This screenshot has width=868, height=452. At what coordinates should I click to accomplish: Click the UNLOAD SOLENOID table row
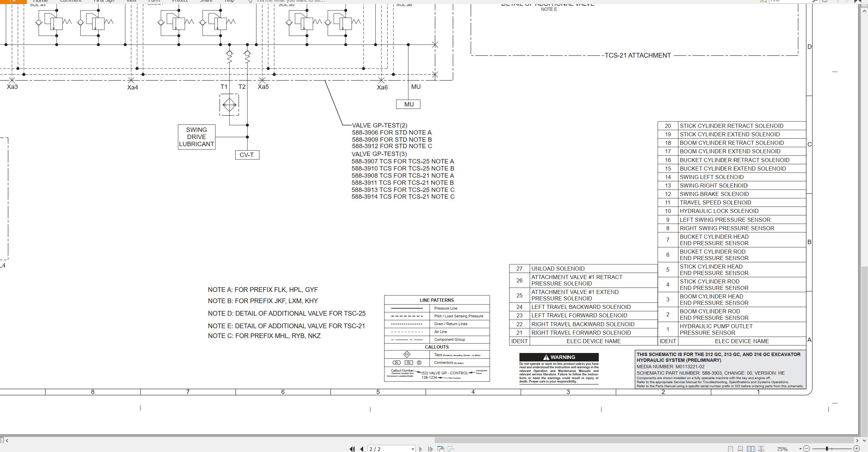click(x=583, y=269)
